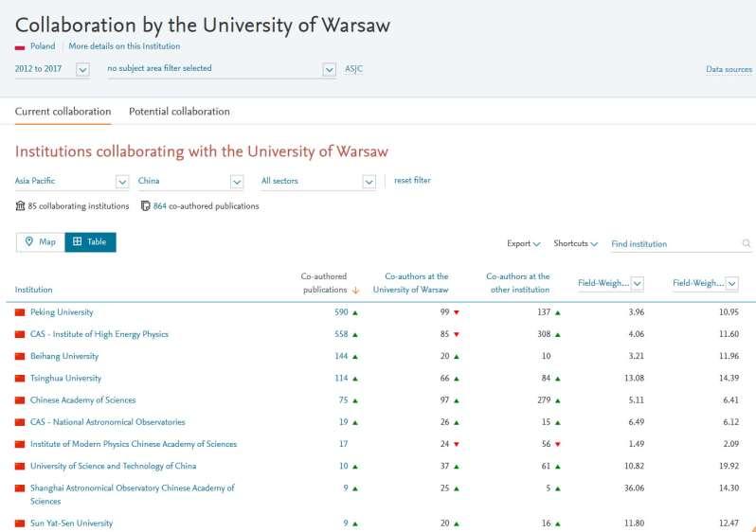This screenshot has width=756, height=532.
Task: Open the Asia Pacific region dropdown
Action: pos(122,181)
